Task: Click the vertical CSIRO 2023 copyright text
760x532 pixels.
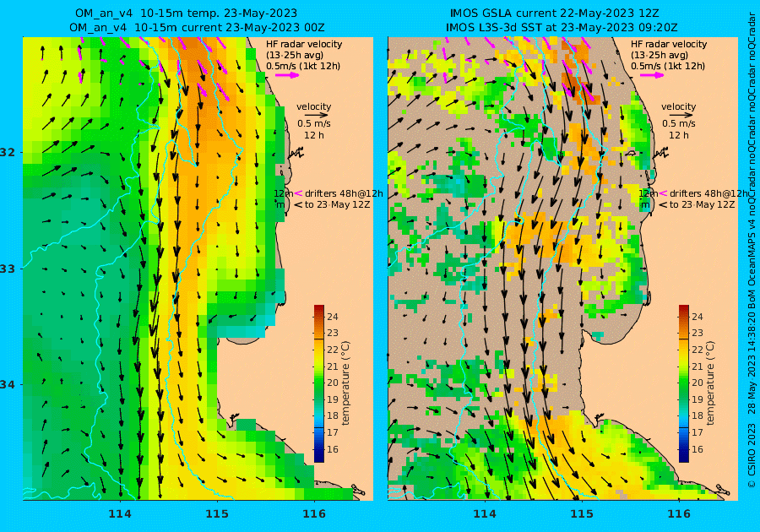Action: tap(752, 455)
